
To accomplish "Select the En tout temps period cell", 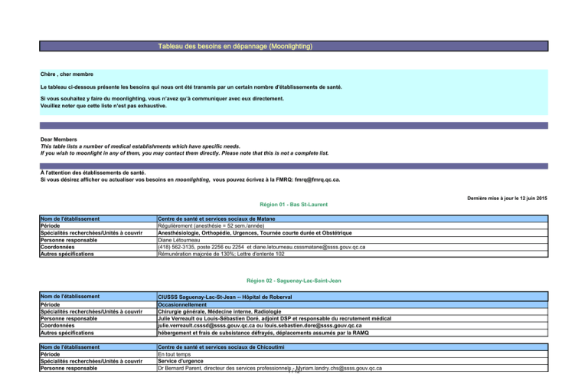I will point(178,355).
